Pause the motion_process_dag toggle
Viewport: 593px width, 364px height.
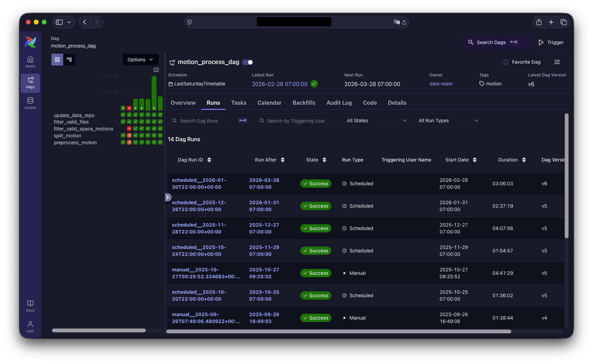[x=248, y=62]
